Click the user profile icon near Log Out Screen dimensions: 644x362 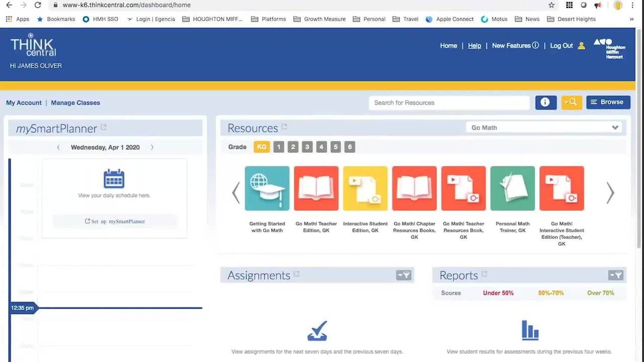581,46
